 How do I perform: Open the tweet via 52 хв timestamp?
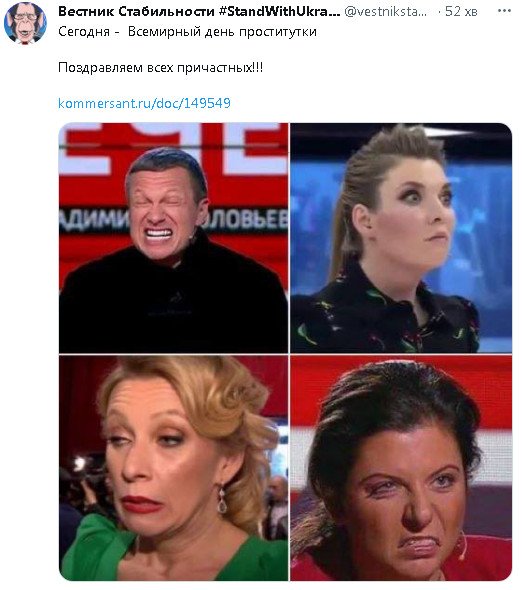(461, 12)
